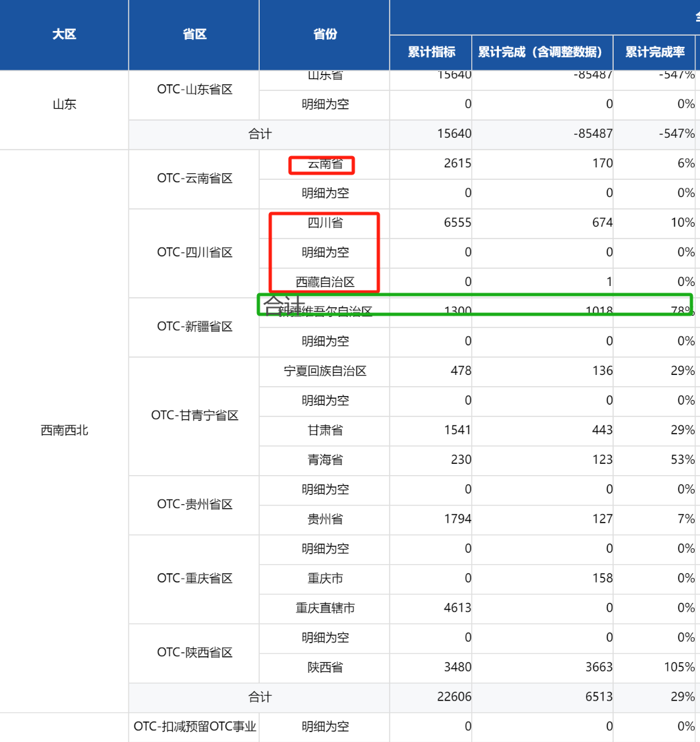700x742 pixels.
Task: Click the 累计完成率 column header
Action: [x=654, y=53]
